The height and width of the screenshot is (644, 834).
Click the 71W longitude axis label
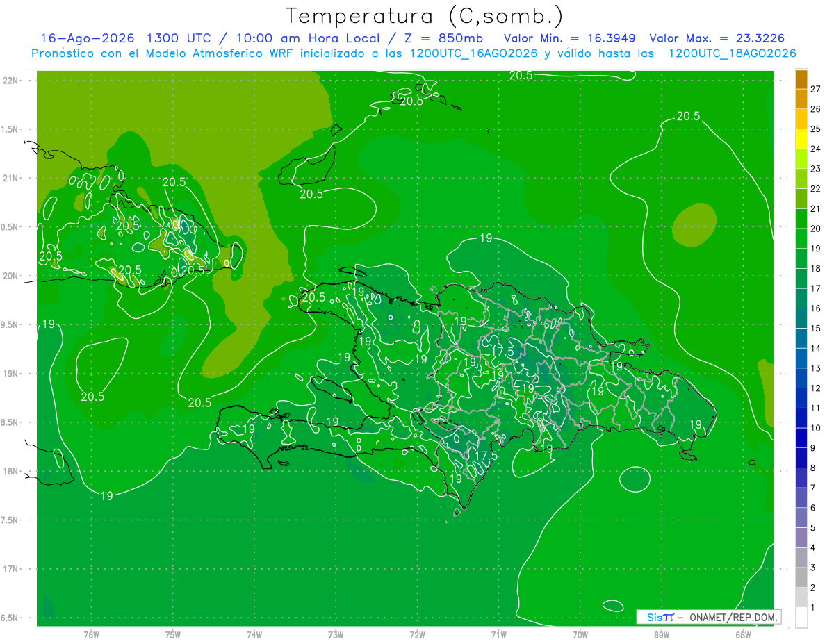pos(498,635)
